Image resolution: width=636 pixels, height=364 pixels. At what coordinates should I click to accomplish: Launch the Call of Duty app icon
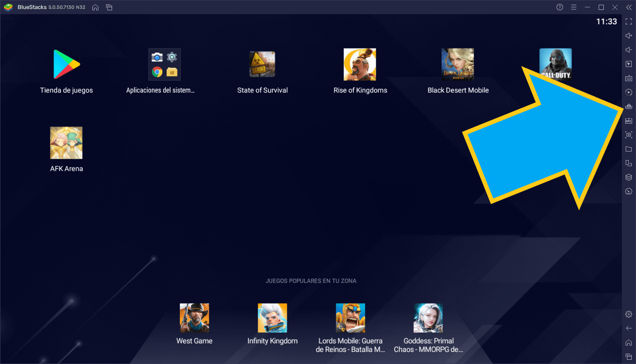[556, 64]
